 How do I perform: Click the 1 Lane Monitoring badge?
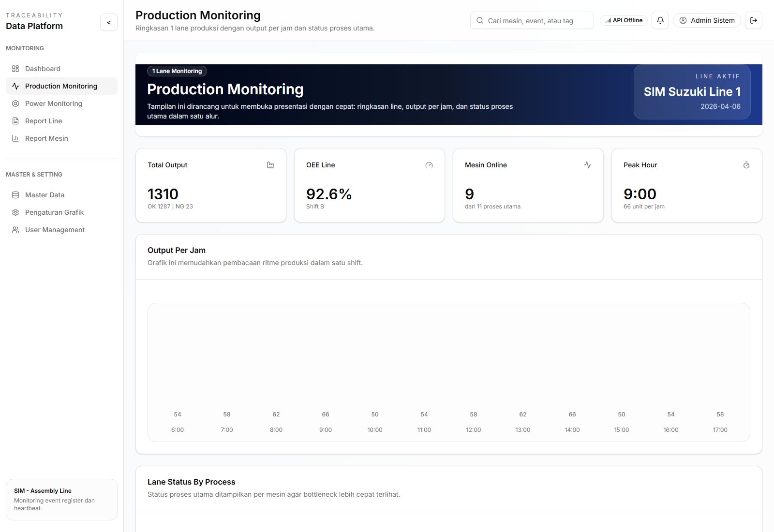click(177, 71)
